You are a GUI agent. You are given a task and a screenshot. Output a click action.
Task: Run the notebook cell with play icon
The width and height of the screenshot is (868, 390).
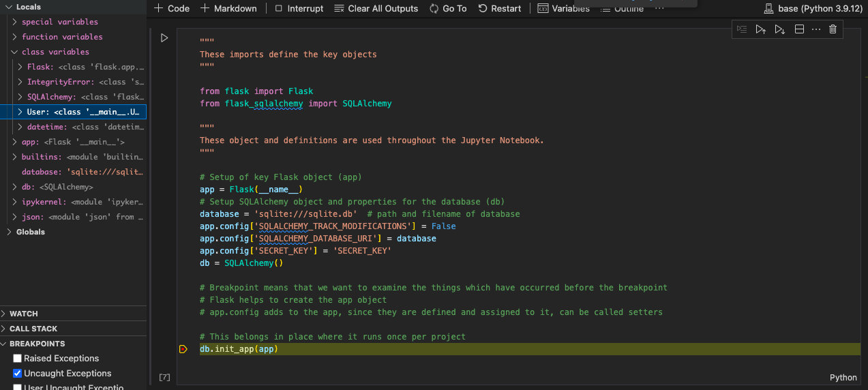tap(164, 38)
